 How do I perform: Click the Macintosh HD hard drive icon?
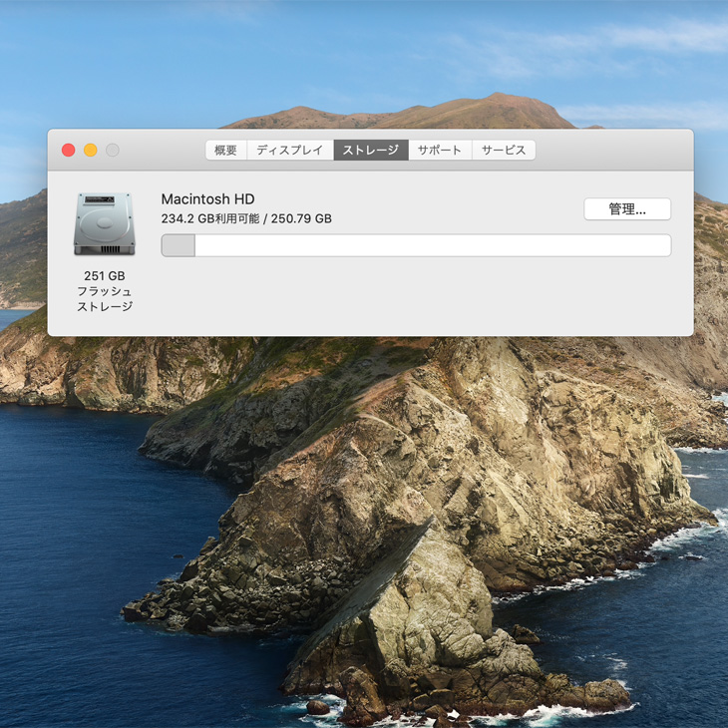click(x=104, y=224)
